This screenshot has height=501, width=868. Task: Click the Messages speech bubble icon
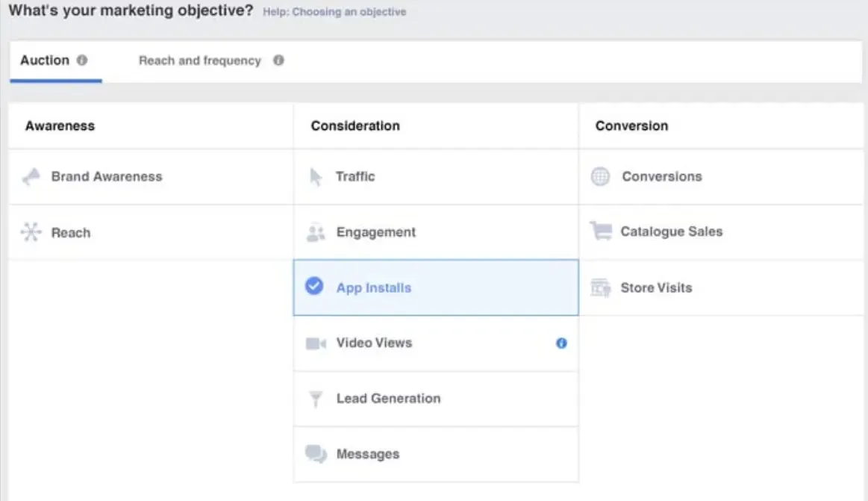point(315,454)
